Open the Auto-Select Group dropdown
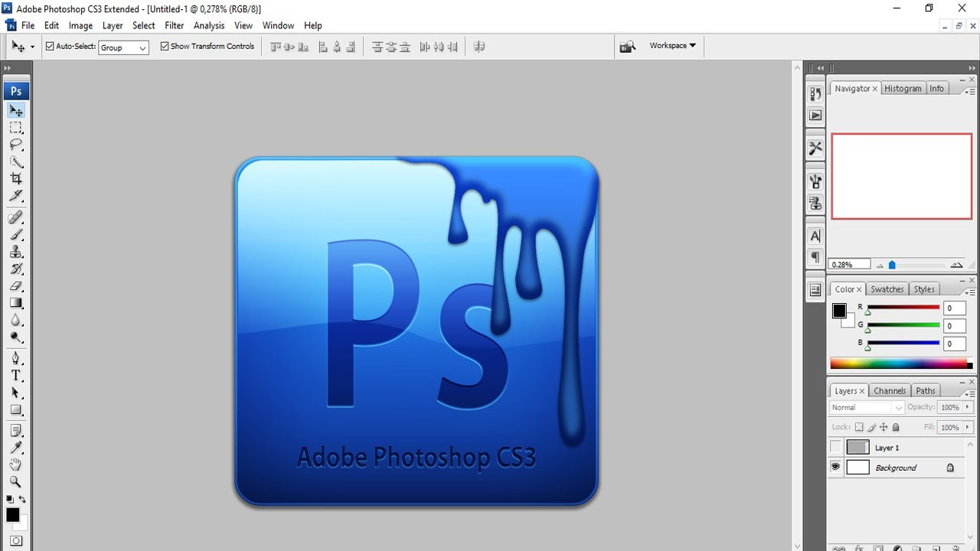The width and height of the screenshot is (980, 551). pos(123,47)
